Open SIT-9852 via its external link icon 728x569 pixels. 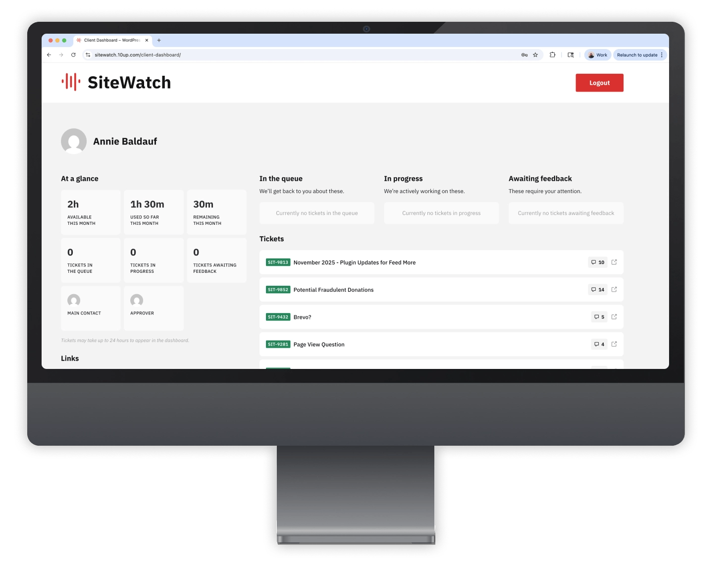(x=615, y=289)
